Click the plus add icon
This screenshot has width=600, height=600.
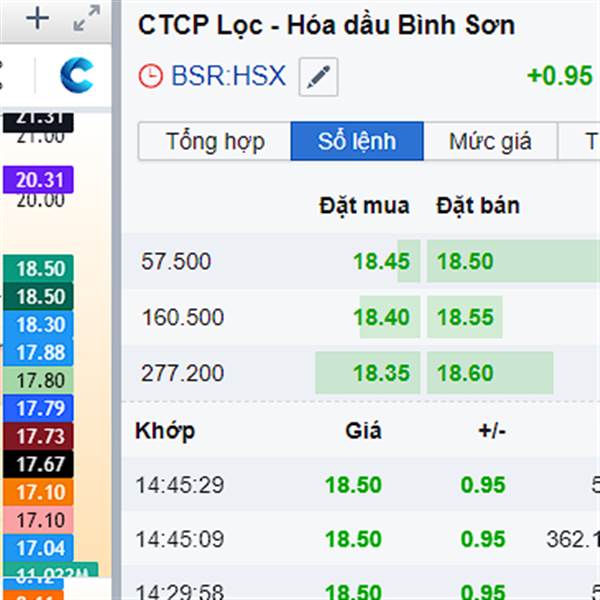point(37,18)
